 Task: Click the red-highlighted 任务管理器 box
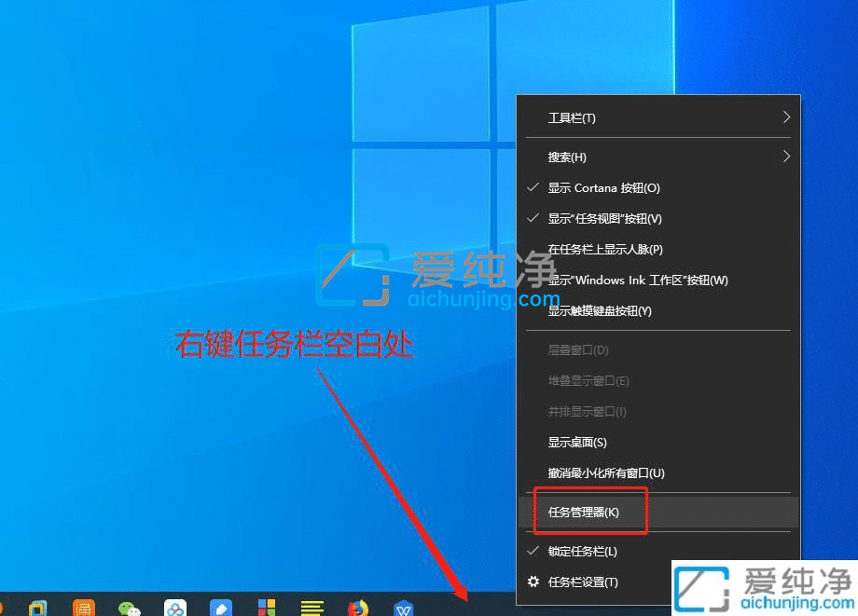pos(589,512)
